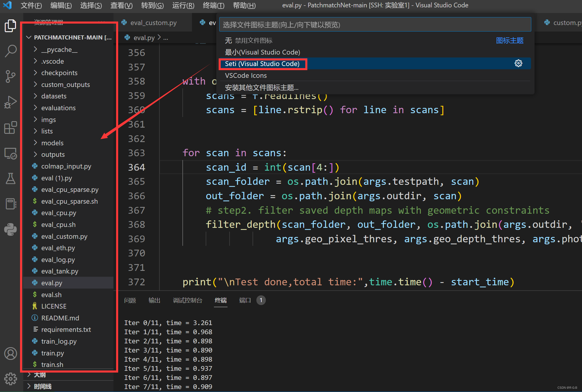Image resolution: width=582 pixels, height=392 pixels.
Task: Open the Run and Debug view icon
Action: pyautogui.click(x=10, y=102)
